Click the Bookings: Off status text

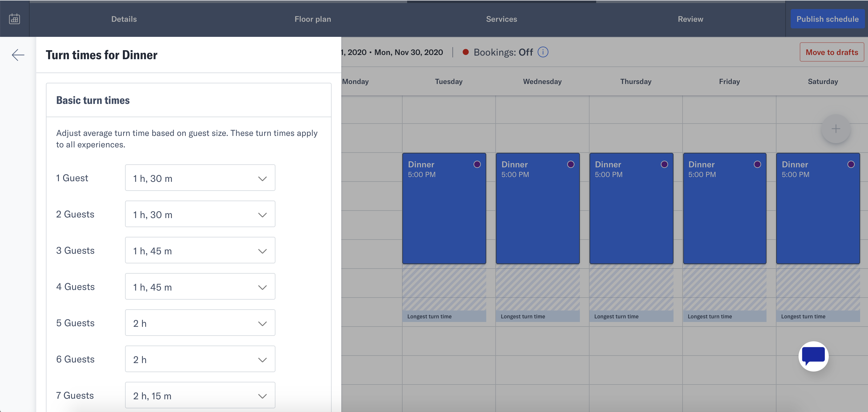pyautogui.click(x=503, y=52)
